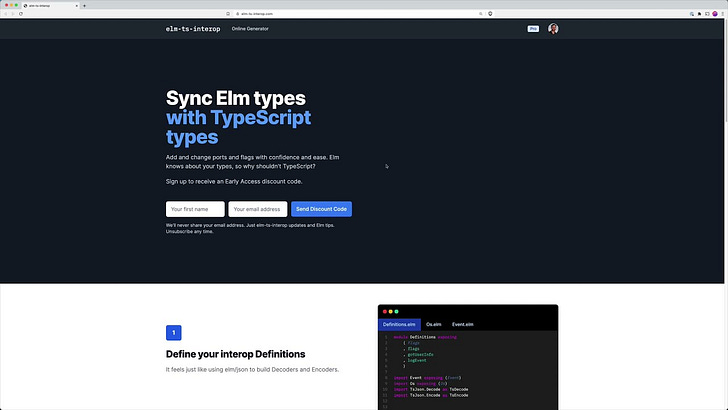Click 'module Definitions exposing' code line

(x=425, y=337)
